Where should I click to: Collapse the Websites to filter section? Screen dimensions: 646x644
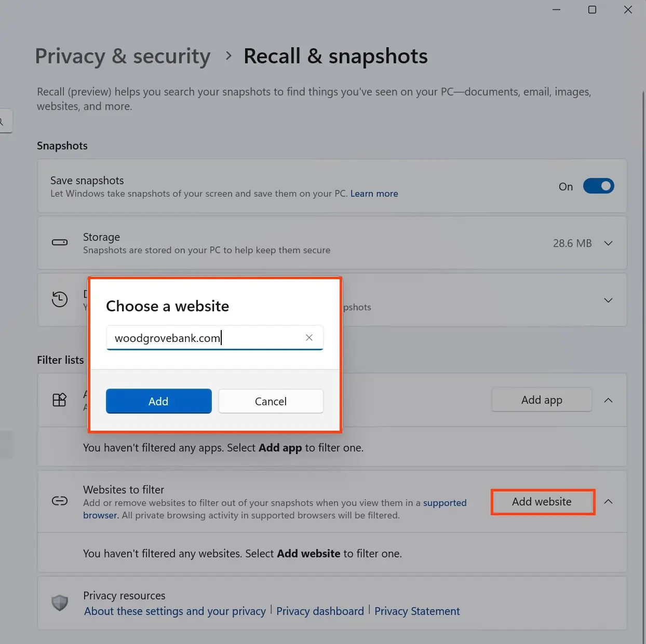click(609, 501)
